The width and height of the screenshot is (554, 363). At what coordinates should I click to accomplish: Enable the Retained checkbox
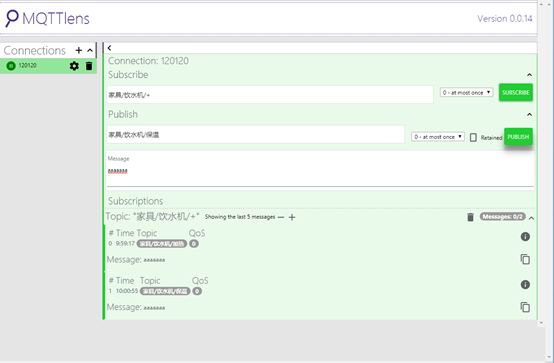click(473, 137)
